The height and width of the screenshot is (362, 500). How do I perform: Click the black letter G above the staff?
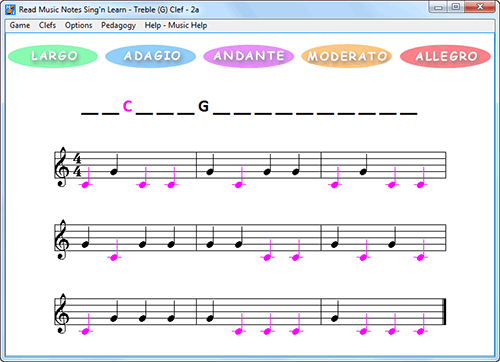point(204,106)
